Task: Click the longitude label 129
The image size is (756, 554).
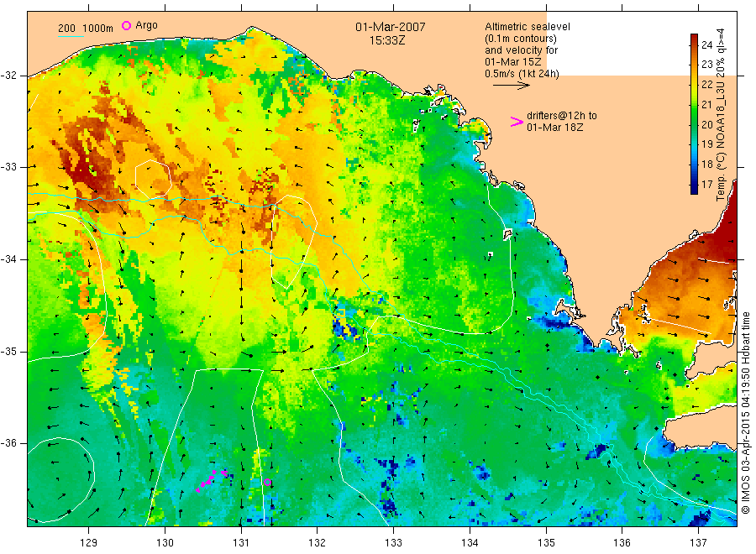Action: pyautogui.click(x=89, y=543)
